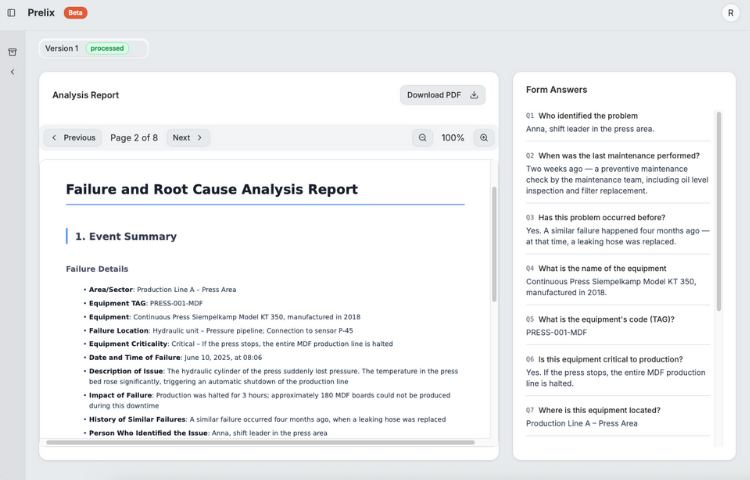Select Version 1 tab
The image size is (750, 480).
tap(94, 48)
